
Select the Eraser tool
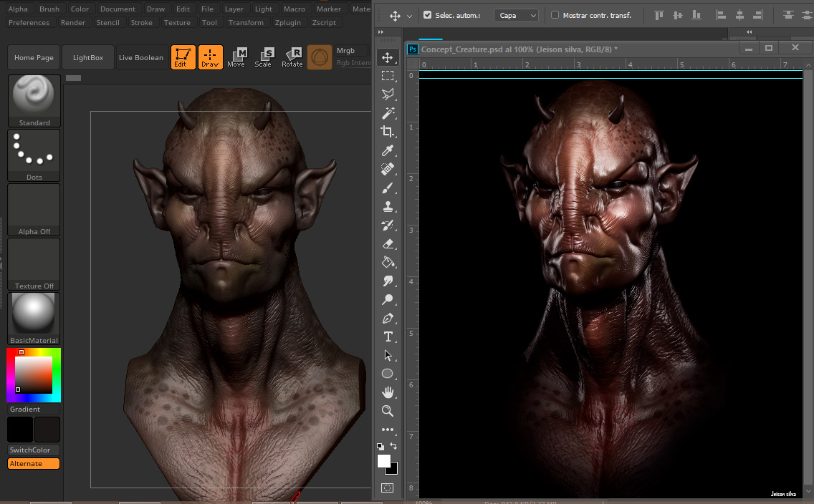(x=387, y=243)
